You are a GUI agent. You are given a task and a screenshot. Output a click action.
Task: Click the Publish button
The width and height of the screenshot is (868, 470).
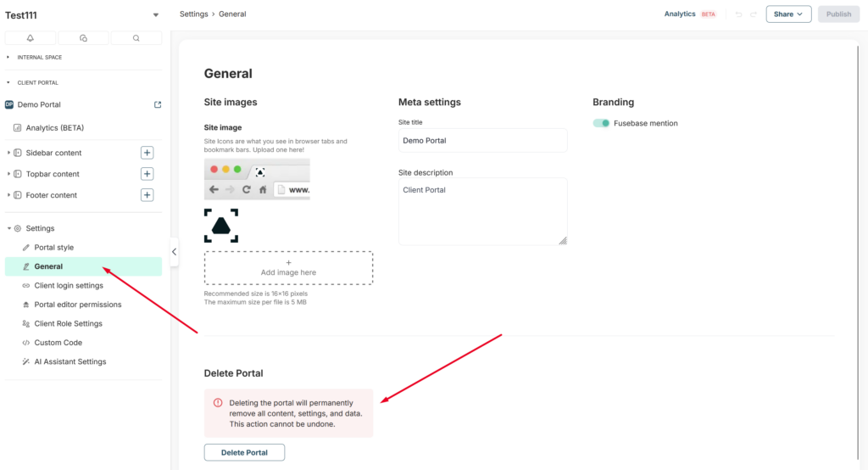coord(838,14)
